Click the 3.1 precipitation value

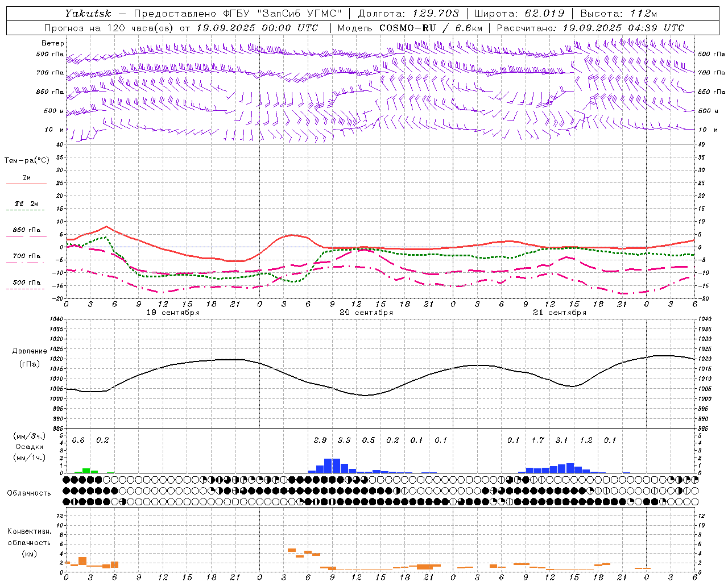click(x=562, y=440)
